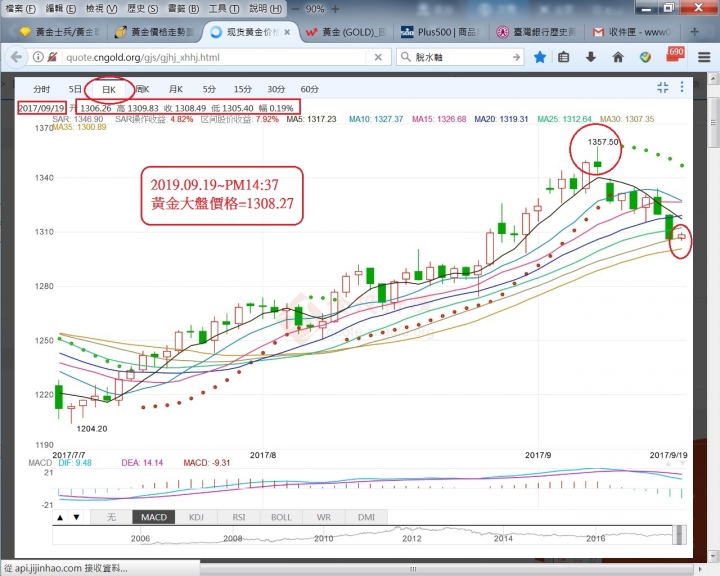Select the KDJ indicator tab
The height and width of the screenshot is (576, 720).
point(197,517)
